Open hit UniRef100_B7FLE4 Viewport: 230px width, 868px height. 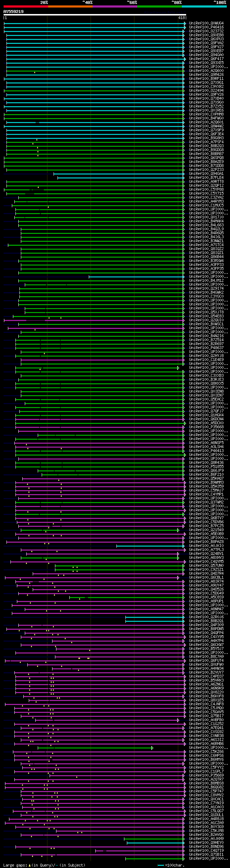point(206,178)
